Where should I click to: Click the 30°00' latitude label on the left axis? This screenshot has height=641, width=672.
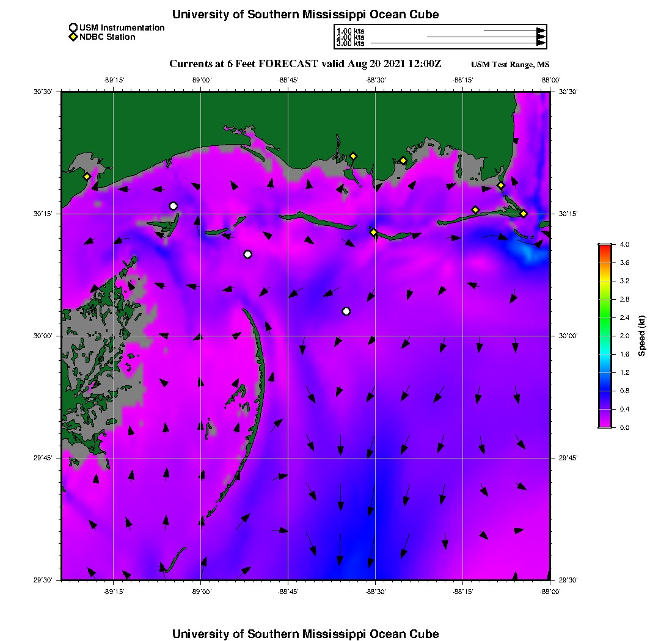tap(43, 336)
